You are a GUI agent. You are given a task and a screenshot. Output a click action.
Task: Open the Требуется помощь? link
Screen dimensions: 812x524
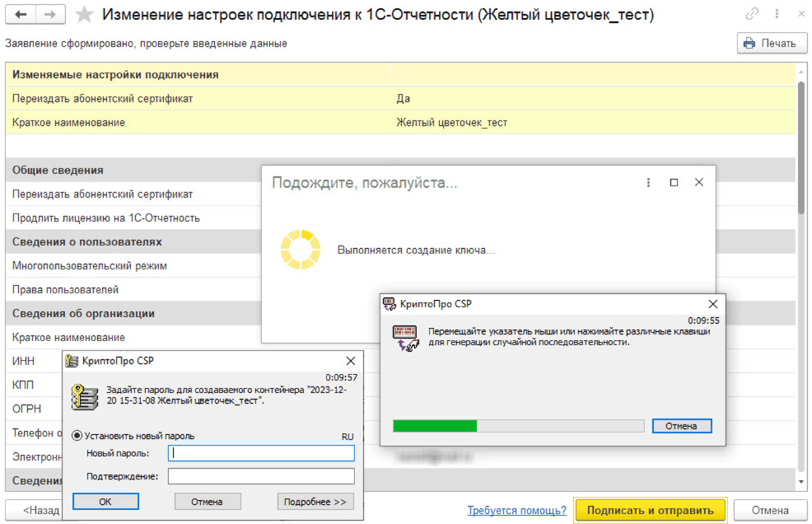pos(517,511)
